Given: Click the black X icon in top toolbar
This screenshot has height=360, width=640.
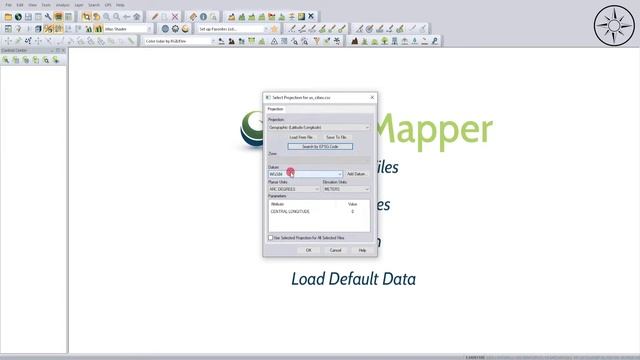Looking at the screenshot, I should click(311, 16).
